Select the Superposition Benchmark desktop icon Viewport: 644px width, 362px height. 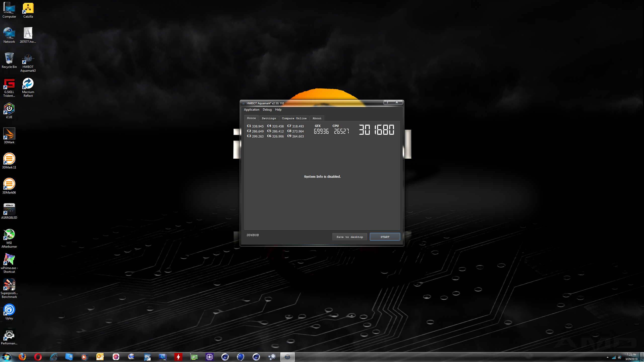[9, 289]
